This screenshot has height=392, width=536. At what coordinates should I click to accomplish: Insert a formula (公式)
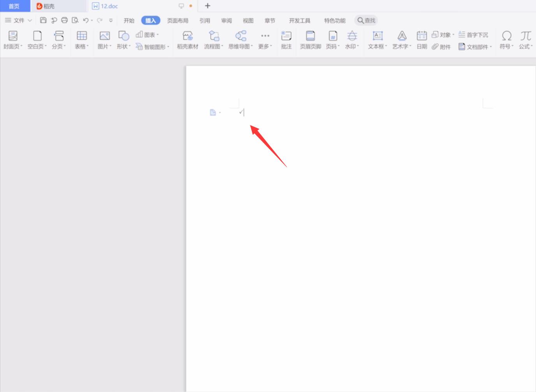click(525, 40)
